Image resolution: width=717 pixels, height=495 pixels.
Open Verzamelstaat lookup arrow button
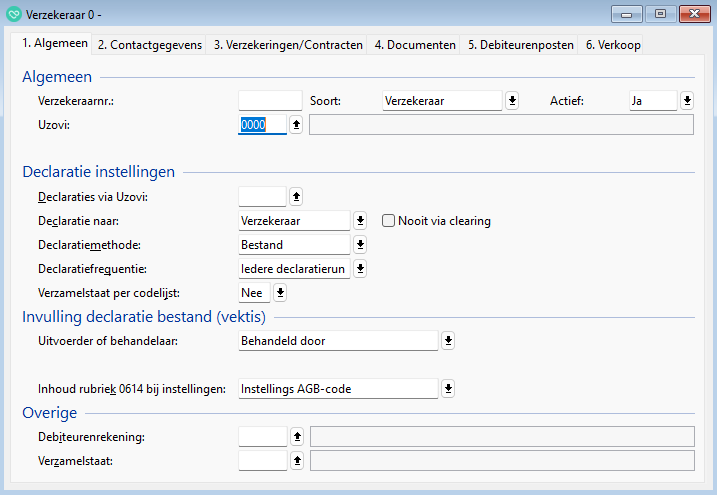(x=297, y=461)
